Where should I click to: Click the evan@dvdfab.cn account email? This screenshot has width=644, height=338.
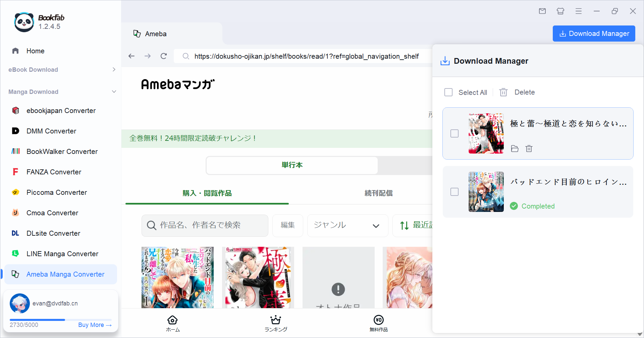pyautogui.click(x=55, y=303)
